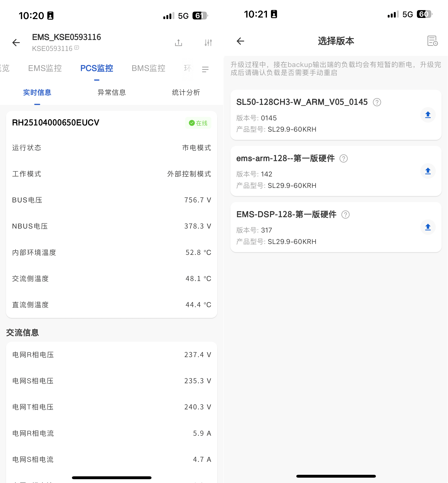Tap copy icon next to KSE0593116 serial
Image resolution: width=448 pixels, height=483 pixels.
pyautogui.click(x=77, y=48)
